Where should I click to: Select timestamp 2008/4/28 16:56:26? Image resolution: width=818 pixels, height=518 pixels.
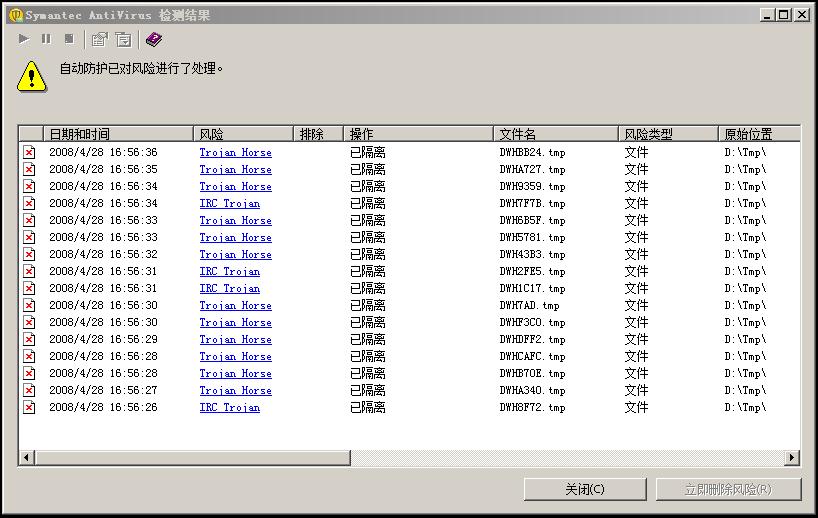coord(103,407)
